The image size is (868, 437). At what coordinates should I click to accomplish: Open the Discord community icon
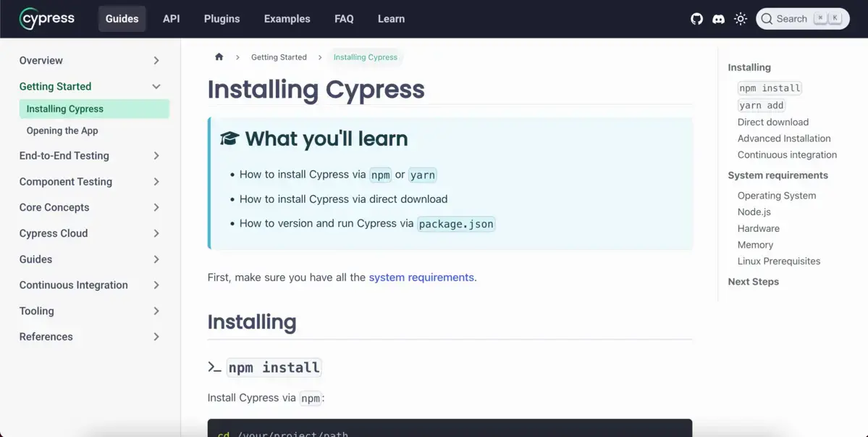(x=719, y=19)
